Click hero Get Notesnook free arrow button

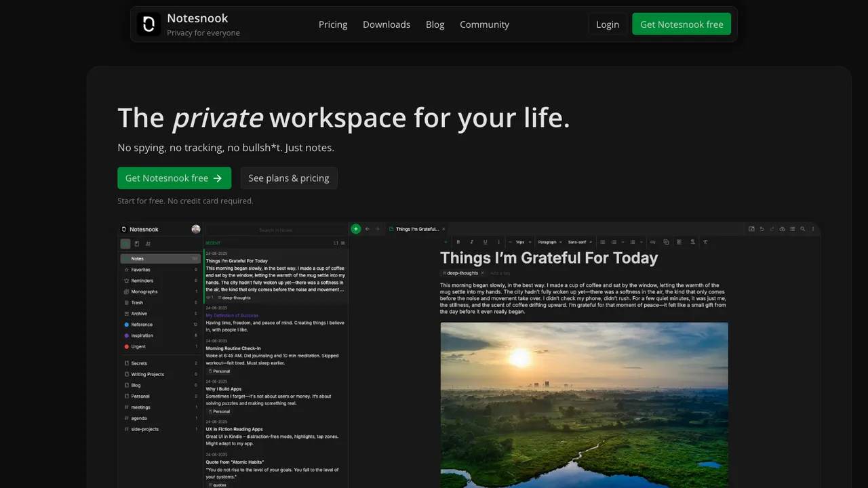[x=174, y=178]
